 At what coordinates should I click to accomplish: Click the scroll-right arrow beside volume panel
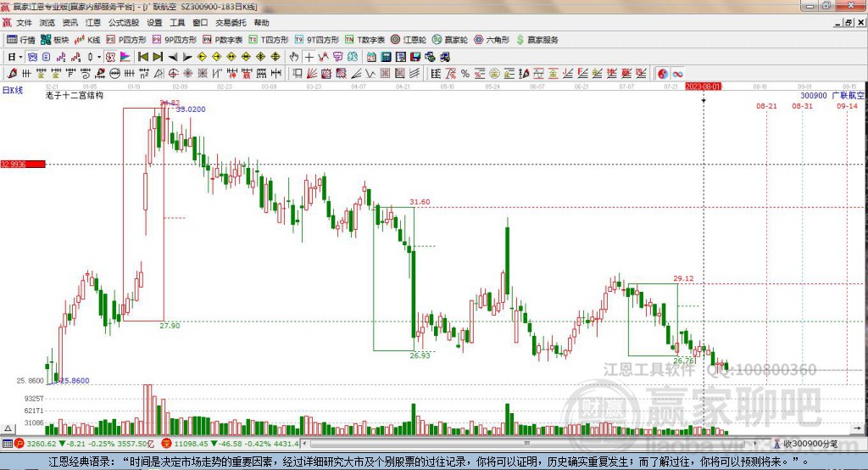click(x=858, y=428)
